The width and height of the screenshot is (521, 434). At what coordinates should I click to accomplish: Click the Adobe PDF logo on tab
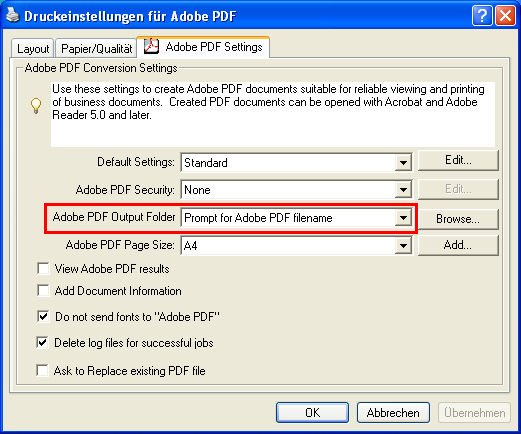[x=151, y=46]
